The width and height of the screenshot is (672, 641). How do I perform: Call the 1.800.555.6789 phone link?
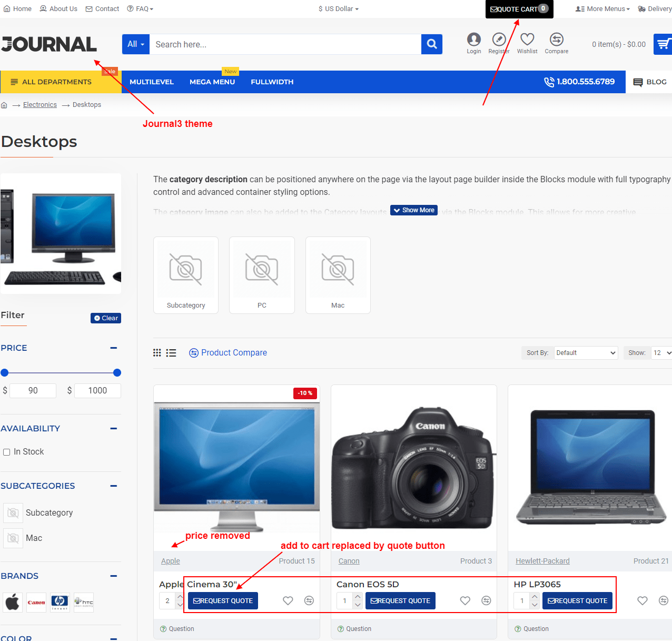[579, 82]
